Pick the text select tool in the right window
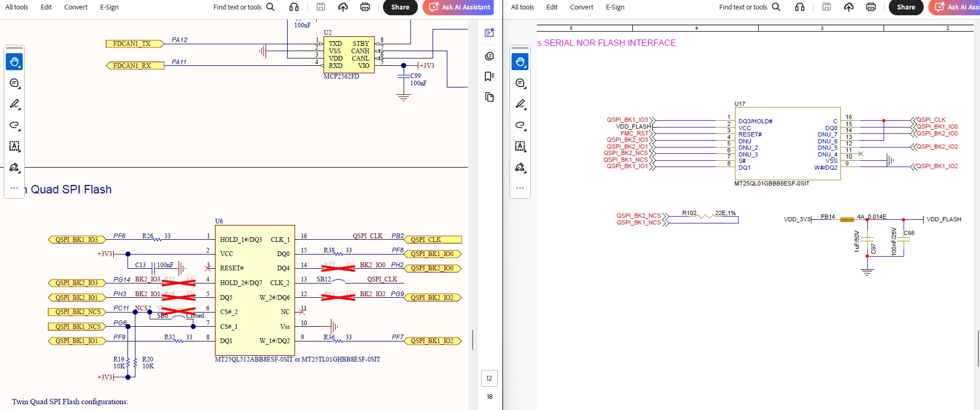The height and width of the screenshot is (410, 980). [x=520, y=146]
